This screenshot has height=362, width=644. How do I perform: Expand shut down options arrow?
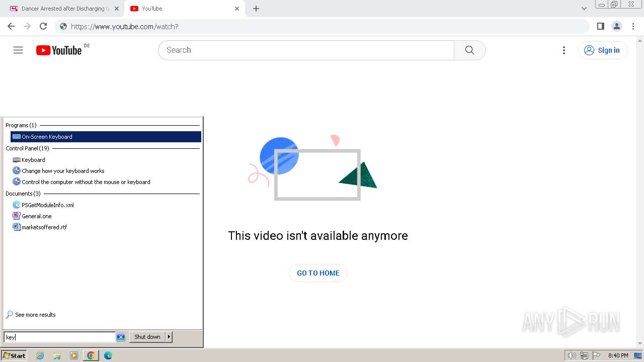point(169,337)
